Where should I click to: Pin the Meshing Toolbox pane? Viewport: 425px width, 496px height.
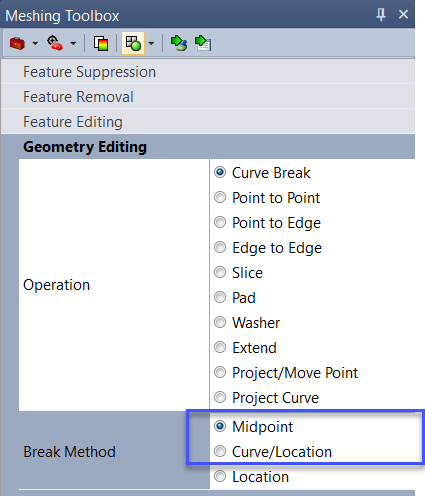click(381, 15)
